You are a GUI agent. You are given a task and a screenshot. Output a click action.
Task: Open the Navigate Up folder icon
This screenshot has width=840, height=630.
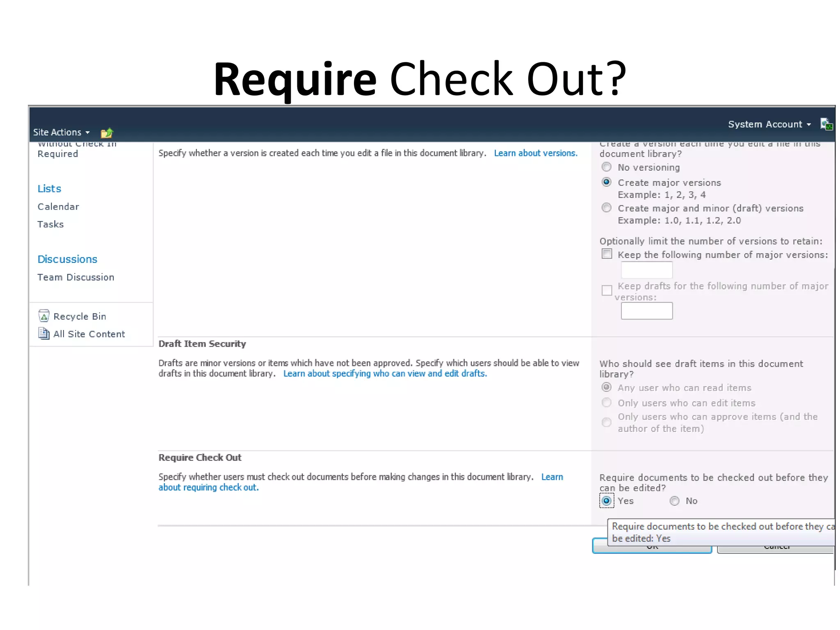pos(107,132)
